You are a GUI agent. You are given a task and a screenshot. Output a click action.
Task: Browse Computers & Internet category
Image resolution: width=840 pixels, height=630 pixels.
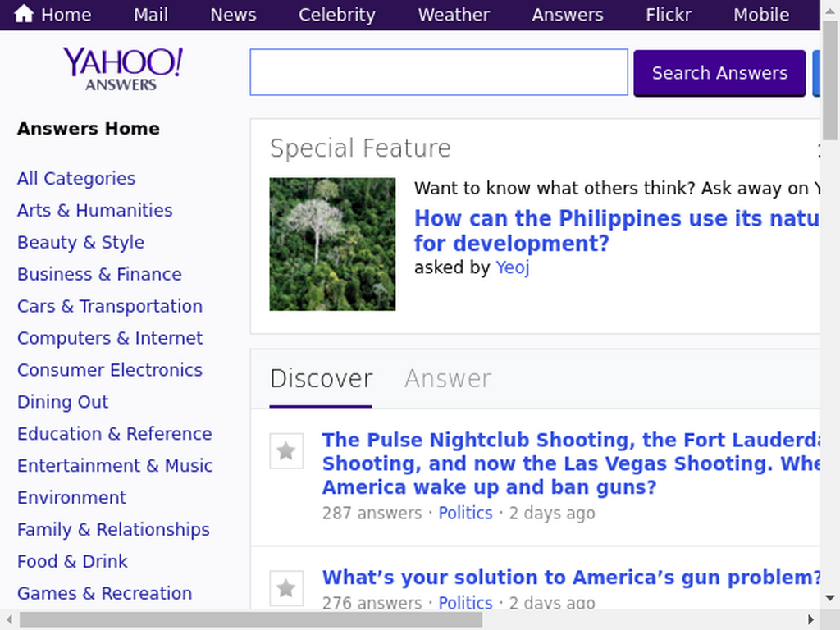click(110, 338)
